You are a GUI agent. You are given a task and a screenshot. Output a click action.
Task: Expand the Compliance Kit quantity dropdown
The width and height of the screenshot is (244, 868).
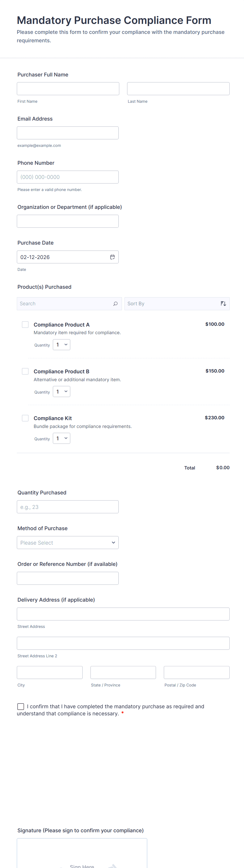point(62,438)
